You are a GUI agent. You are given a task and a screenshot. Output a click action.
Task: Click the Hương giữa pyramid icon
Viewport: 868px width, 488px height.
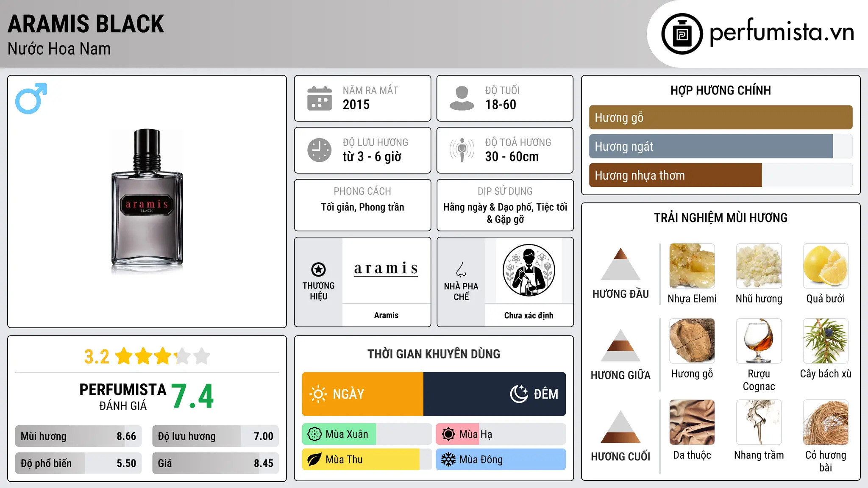620,345
